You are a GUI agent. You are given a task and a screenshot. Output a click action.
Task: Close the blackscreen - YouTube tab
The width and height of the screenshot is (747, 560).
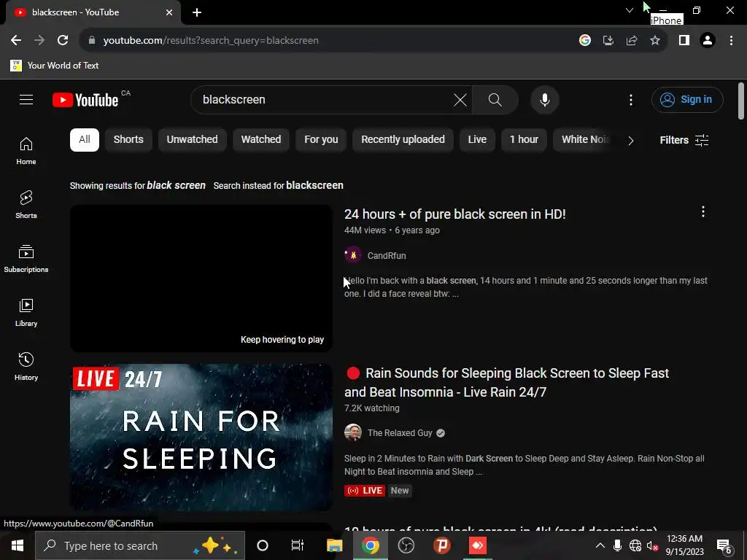coord(169,12)
